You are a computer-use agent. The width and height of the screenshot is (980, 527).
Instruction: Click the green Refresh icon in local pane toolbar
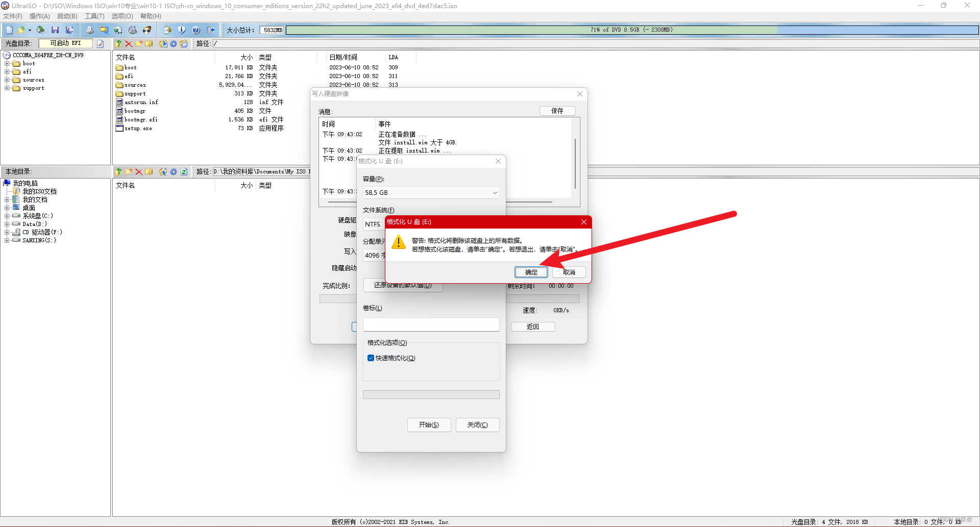[184, 172]
